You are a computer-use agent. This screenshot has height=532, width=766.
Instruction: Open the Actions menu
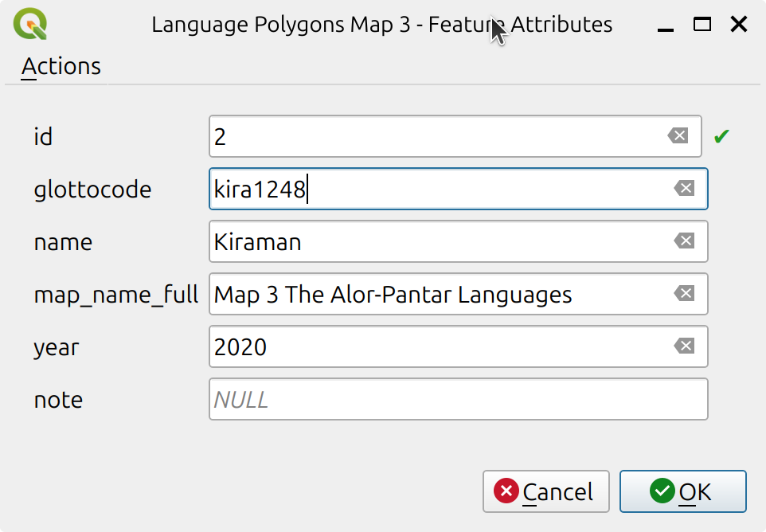coord(60,66)
